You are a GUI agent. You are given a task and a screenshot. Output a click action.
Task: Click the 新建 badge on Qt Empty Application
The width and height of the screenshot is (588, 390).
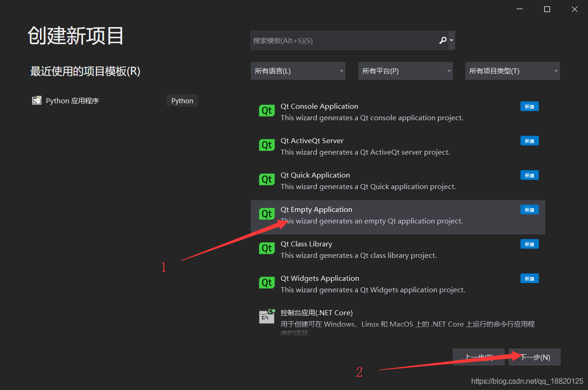530,210
